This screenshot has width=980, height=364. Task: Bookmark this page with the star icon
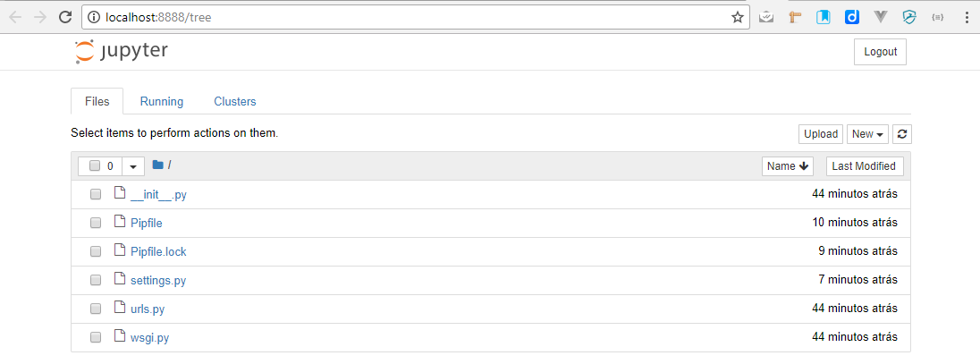737,17
